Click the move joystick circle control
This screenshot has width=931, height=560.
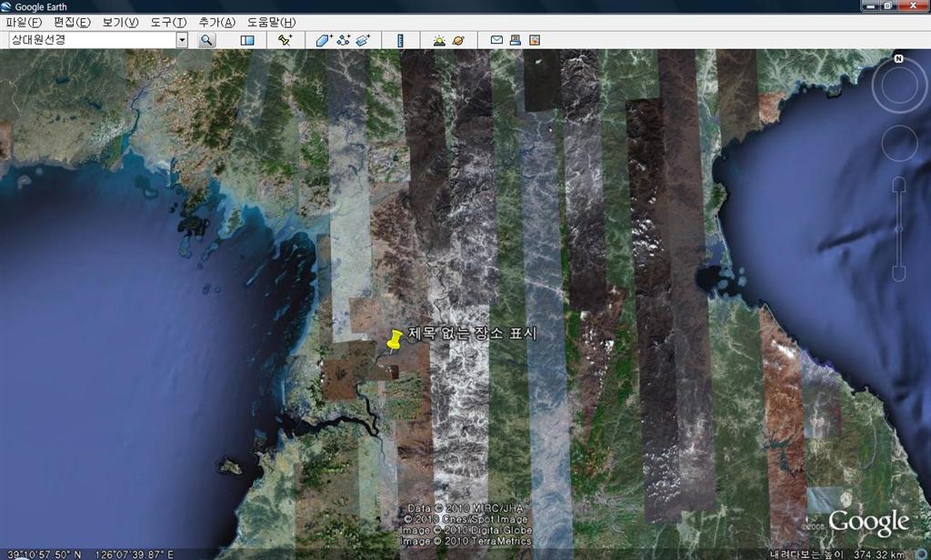coord(899,144)
